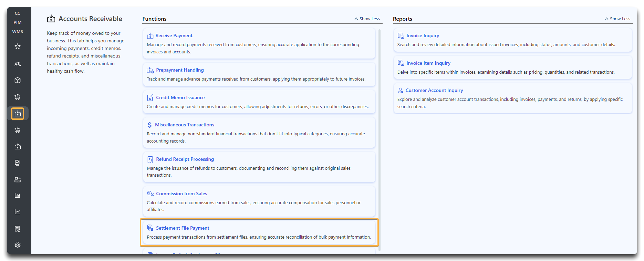
Task: Open Credit Memo Issuance link
Action: (x=180, y=98)
